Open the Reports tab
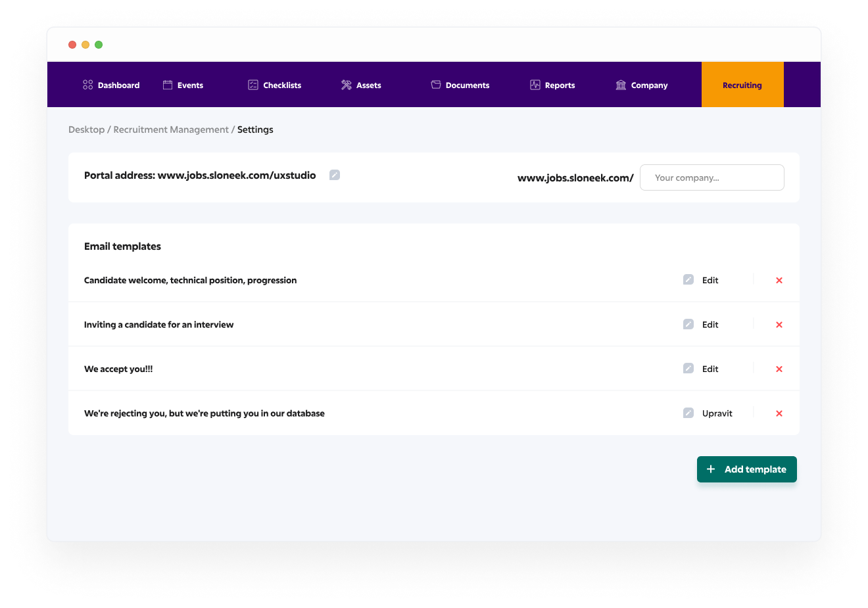The width and height of the screenshot is (868, 608). (552, 85)
